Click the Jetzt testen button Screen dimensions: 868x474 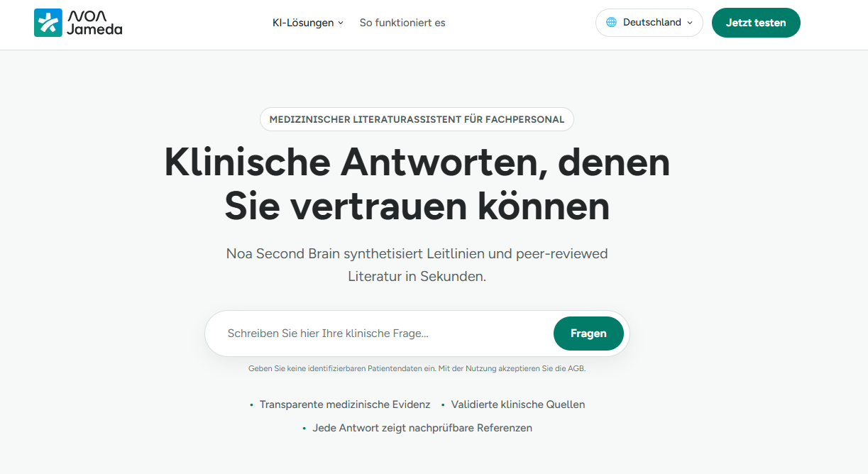point(756,23)
